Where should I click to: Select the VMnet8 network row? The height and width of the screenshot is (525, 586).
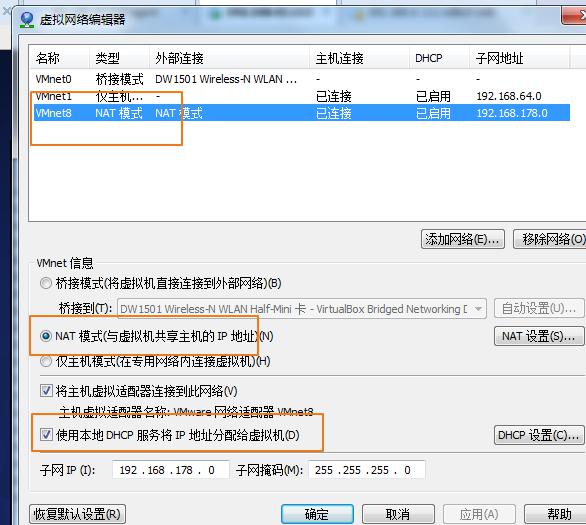[301, 112]
